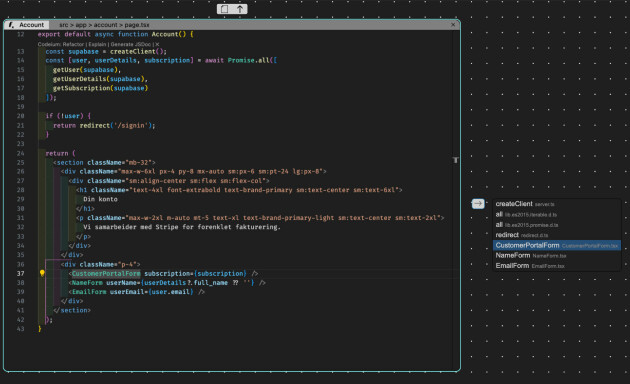
Task: Click line number 24 in the gutter
Action: click(x=20, y=153)
